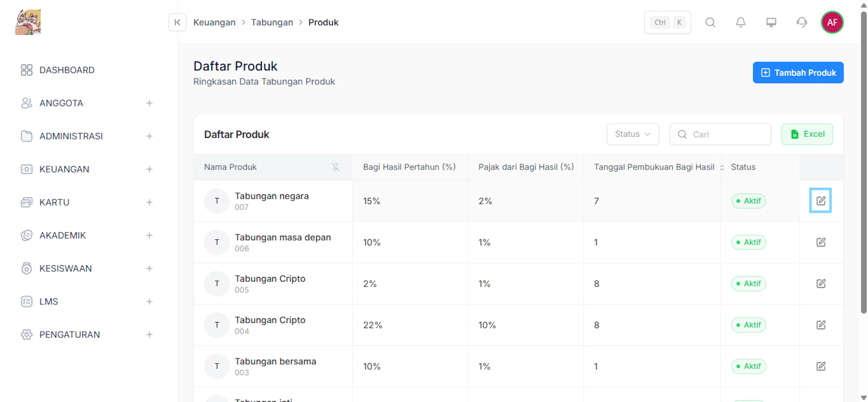Click the Tabungan bersama product name
Image resolution: width=868 pixels, height=402 pixels.
275,362
